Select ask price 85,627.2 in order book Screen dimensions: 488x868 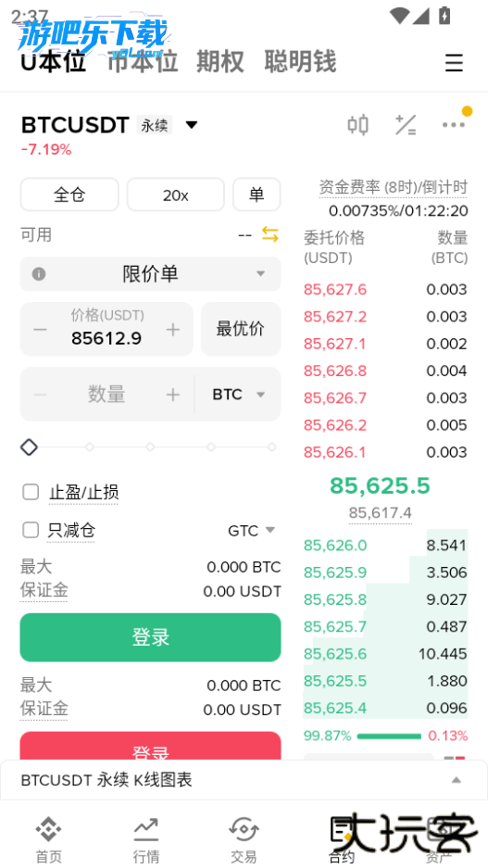click(x=335, y=317)
